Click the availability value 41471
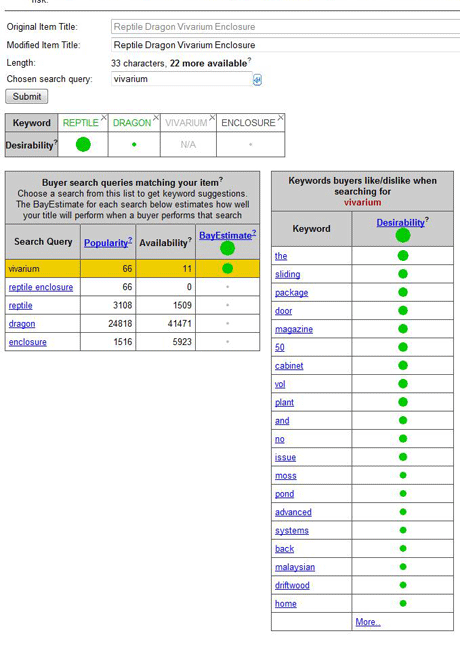This screenshot has width=460, height=646. coord(180,324)
